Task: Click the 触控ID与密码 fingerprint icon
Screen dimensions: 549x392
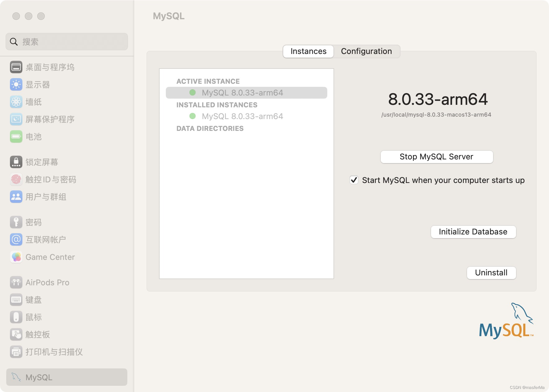Action: point(16,179)
